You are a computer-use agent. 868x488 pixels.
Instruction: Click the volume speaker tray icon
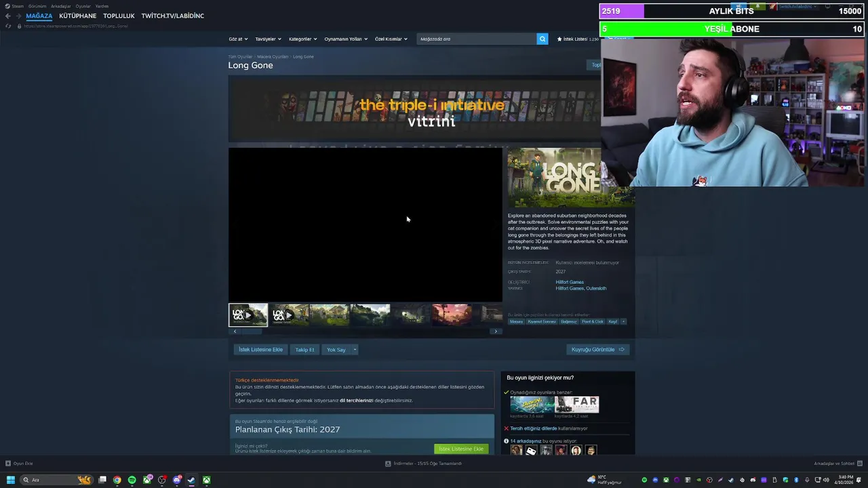(826, 480)
